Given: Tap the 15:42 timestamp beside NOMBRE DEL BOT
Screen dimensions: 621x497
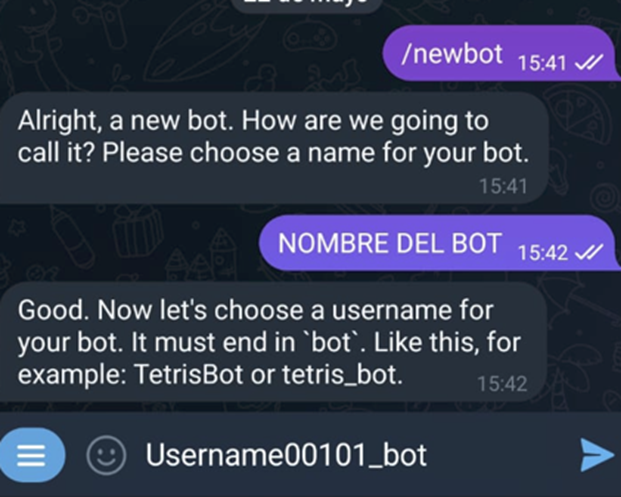Looking at the screenshot, I should [x=542, y=252].
